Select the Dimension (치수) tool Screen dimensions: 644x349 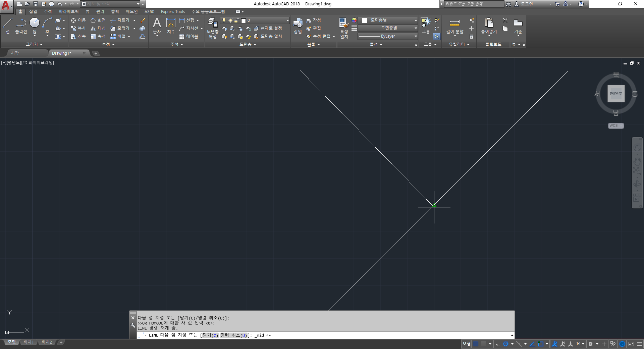(171, 26)
